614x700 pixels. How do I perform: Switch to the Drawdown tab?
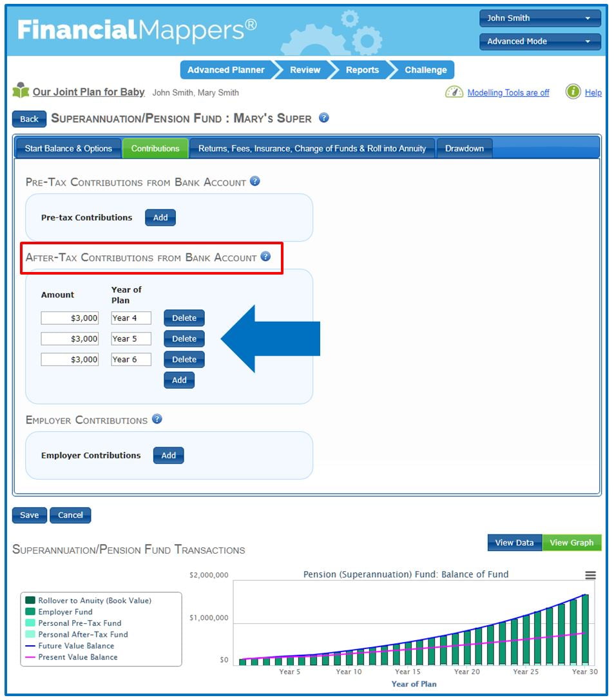[x=464, y=148]
